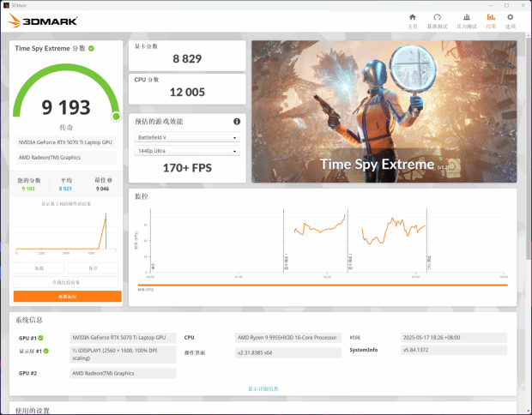Open the Options gear icon
532x415 pixels.
[x=510, y=17]
